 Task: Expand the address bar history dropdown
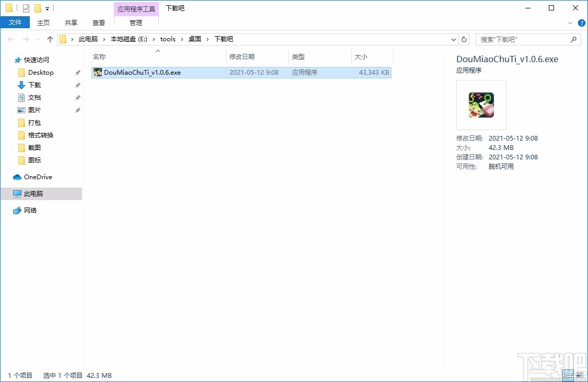click(454, 39)
